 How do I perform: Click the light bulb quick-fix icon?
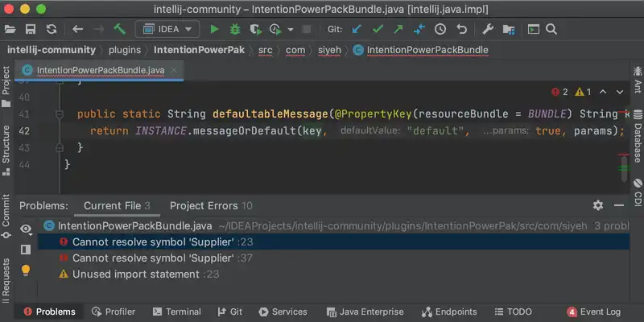[x=26, y=270]
